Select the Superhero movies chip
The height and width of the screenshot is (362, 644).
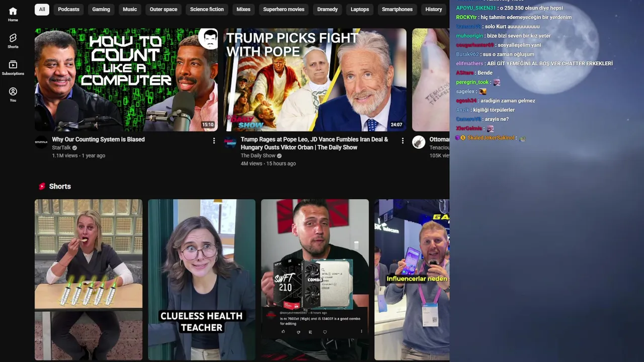pos(284,9)
